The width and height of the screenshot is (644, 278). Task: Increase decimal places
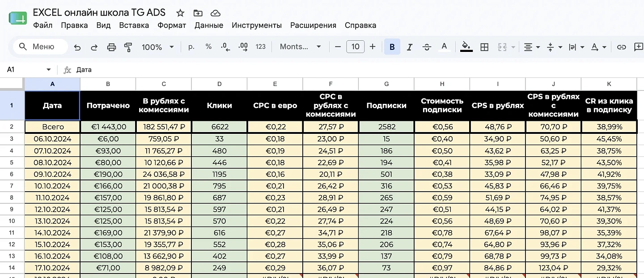tap(243, 47)
